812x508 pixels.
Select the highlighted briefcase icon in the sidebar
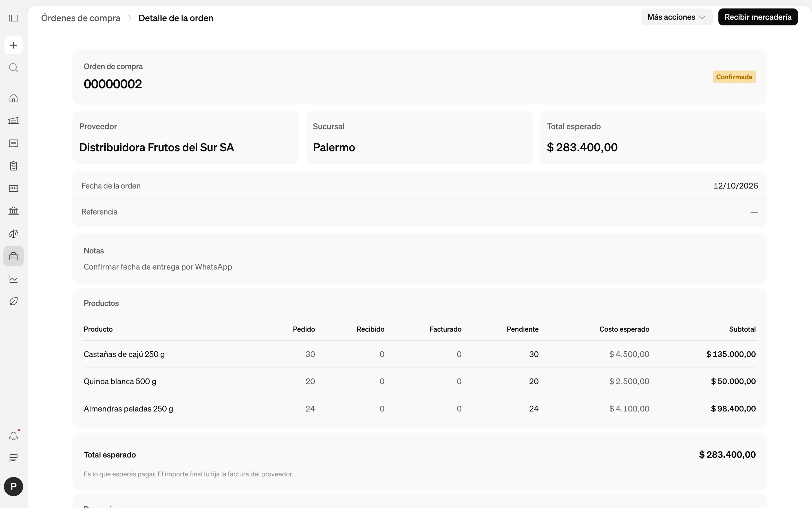(14, 256)
